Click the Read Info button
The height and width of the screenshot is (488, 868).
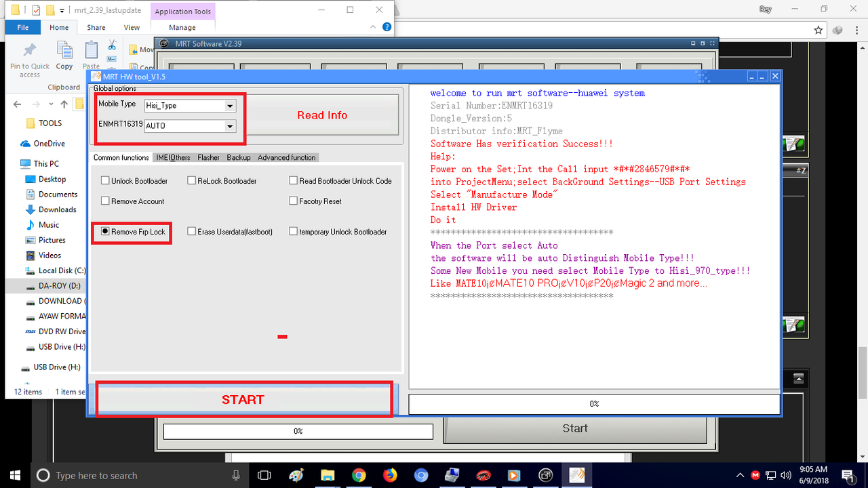tap(322, 115)
